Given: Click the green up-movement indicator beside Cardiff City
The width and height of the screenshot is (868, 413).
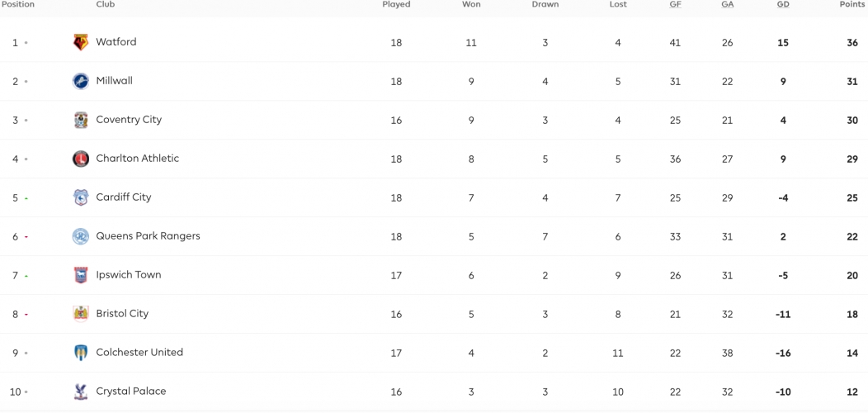Looking at the screenshot, I should [26, 198].
